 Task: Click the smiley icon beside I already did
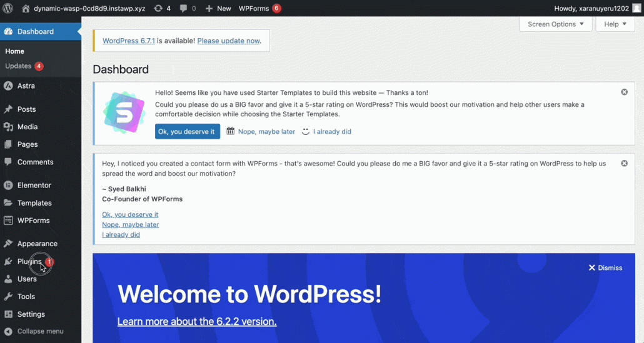(306, 131)
